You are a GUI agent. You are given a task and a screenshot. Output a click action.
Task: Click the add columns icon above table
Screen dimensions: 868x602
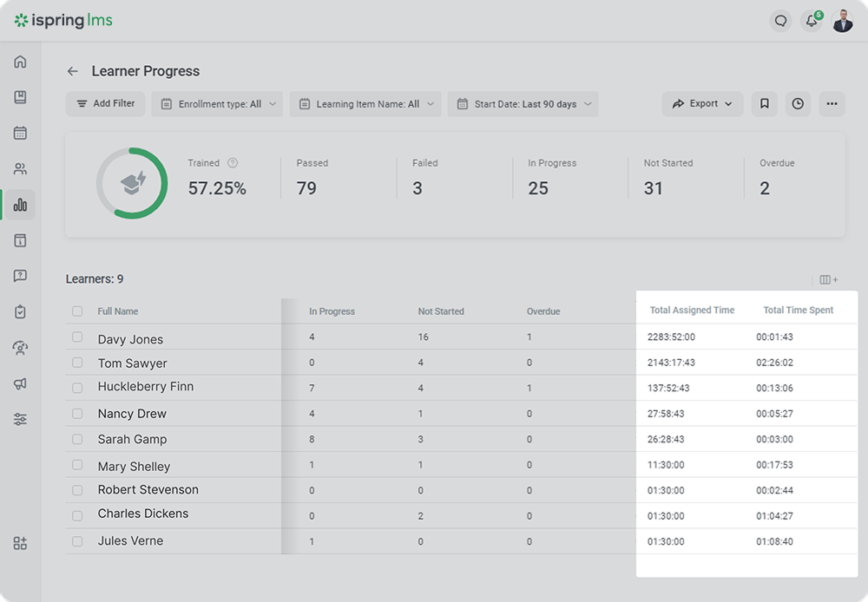829,279
